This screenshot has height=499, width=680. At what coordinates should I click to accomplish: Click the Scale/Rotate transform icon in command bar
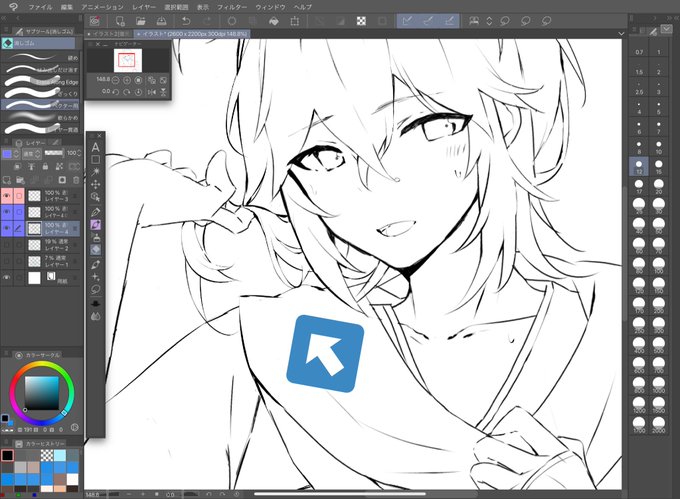(x=295, y=21)
